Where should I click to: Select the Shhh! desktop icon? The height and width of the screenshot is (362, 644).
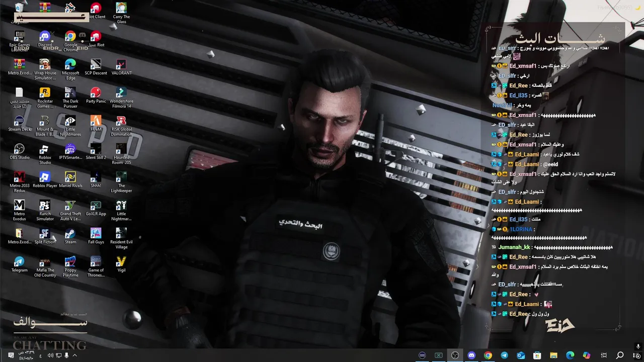(x=96, y=180)
